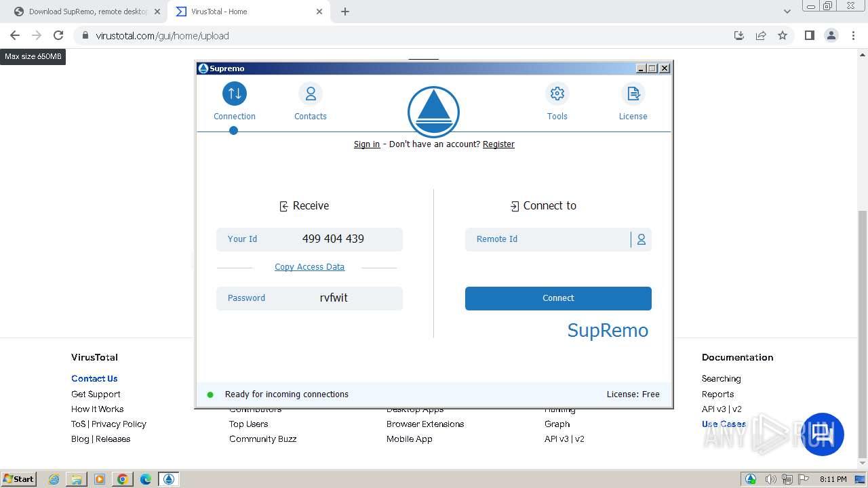Reload the VirusTotal page
The image size is (868, 488).
58,35
